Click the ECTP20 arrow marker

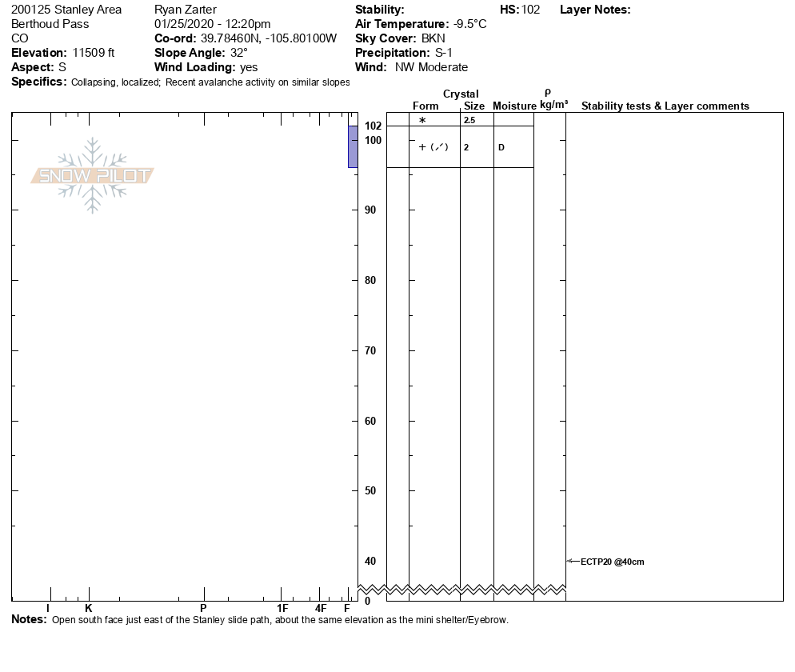pyautogui.click(x=572, y=562)
